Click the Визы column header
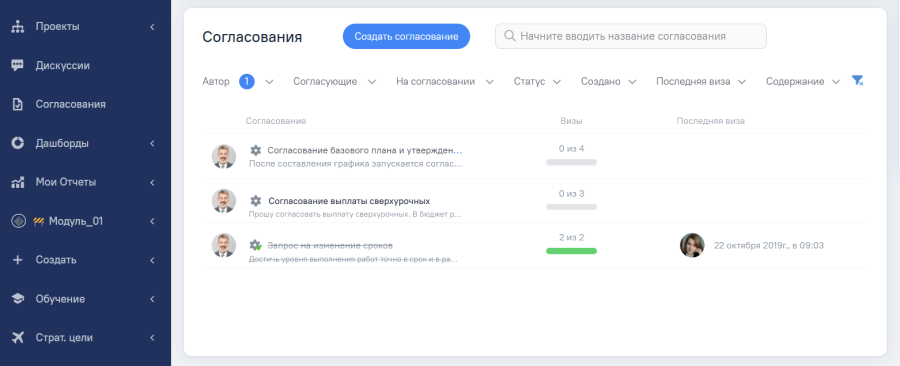900x366 pixels. pos(571,121)
